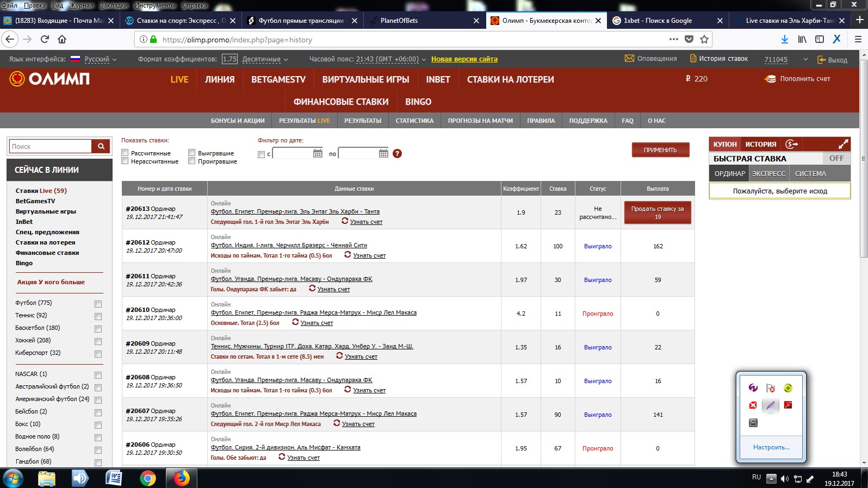
Task: Open Google Chrome from the taskbar
Action: click(147, 478)
